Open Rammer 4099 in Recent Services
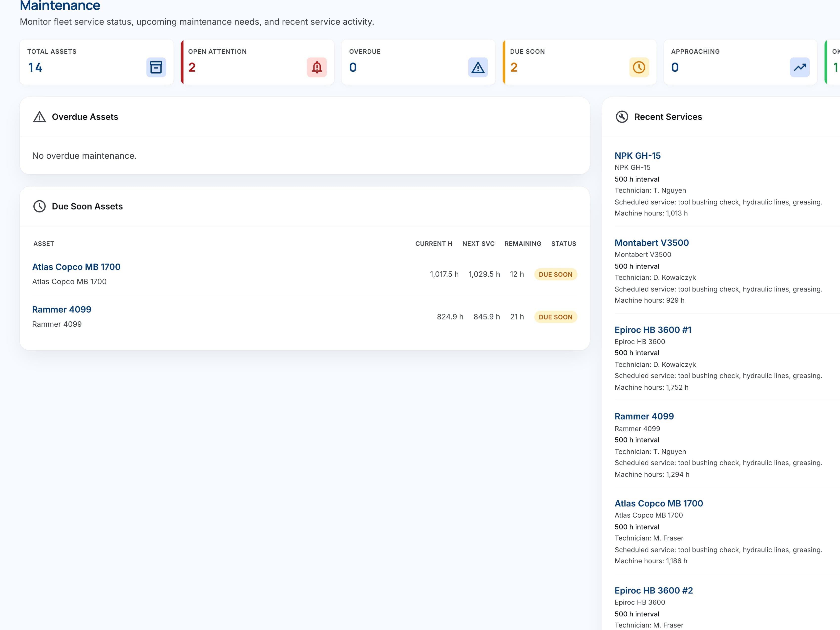 pyautogui.click(x=644, y=416)
